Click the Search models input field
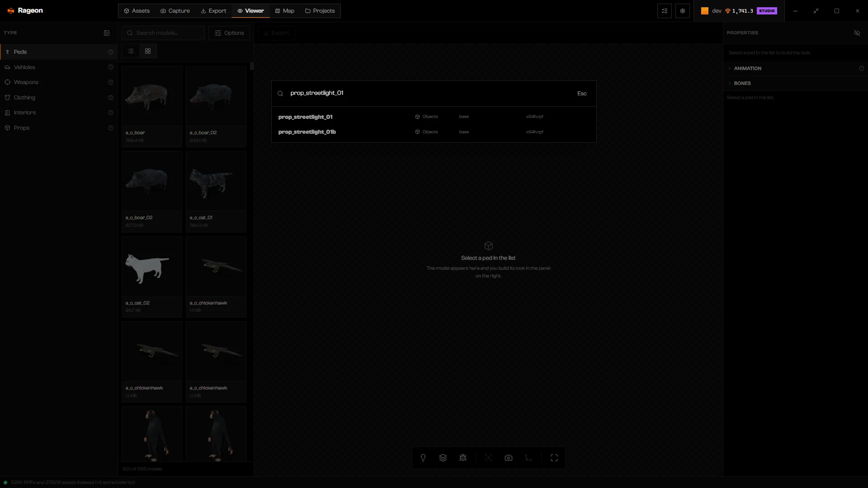 click(x=163, y=33)
